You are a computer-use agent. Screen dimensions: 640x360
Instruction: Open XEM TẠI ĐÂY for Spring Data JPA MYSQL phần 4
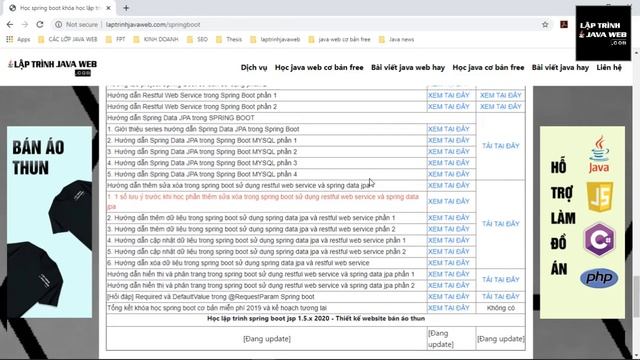tap(449, 174)
